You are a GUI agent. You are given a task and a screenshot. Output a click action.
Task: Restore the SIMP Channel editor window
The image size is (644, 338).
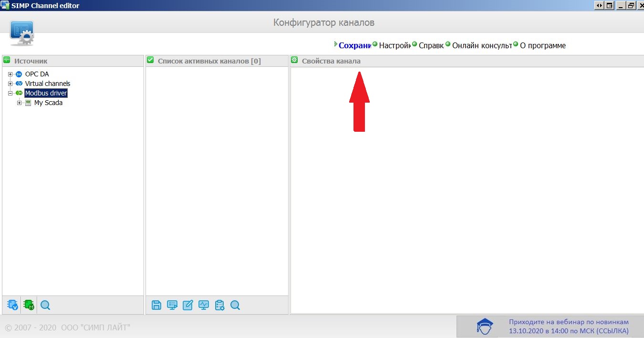631,5
